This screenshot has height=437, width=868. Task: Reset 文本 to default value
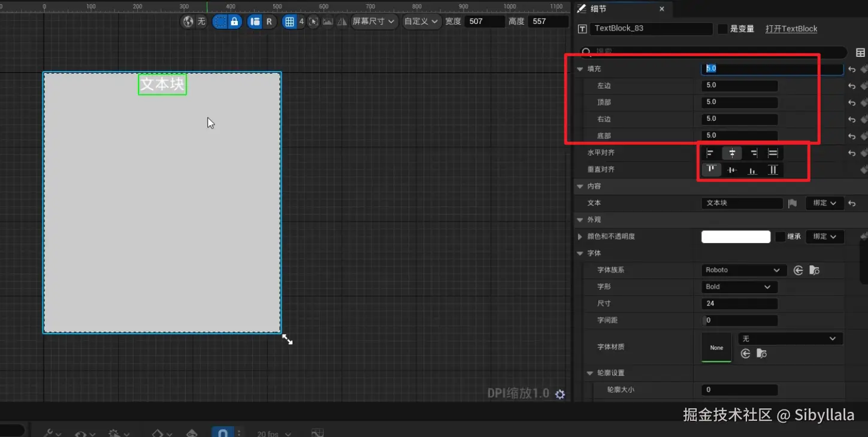(852, 204)
